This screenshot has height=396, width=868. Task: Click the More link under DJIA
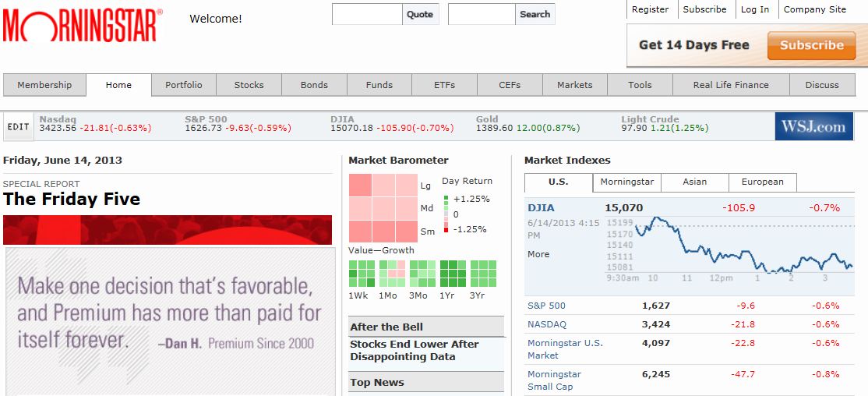[538, 254]
